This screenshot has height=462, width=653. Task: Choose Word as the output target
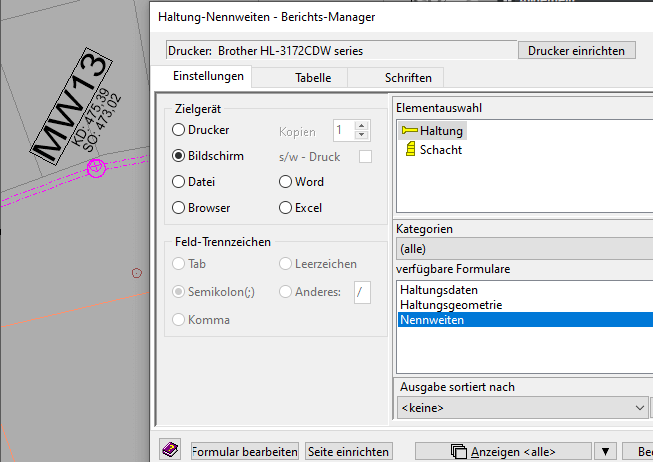pos(287,182)
